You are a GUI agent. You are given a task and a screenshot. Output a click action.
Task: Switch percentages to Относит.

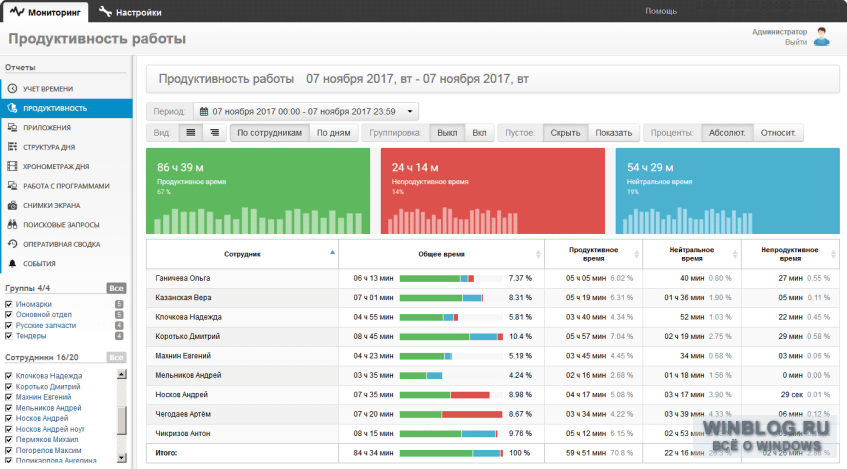tap(778, 132)
